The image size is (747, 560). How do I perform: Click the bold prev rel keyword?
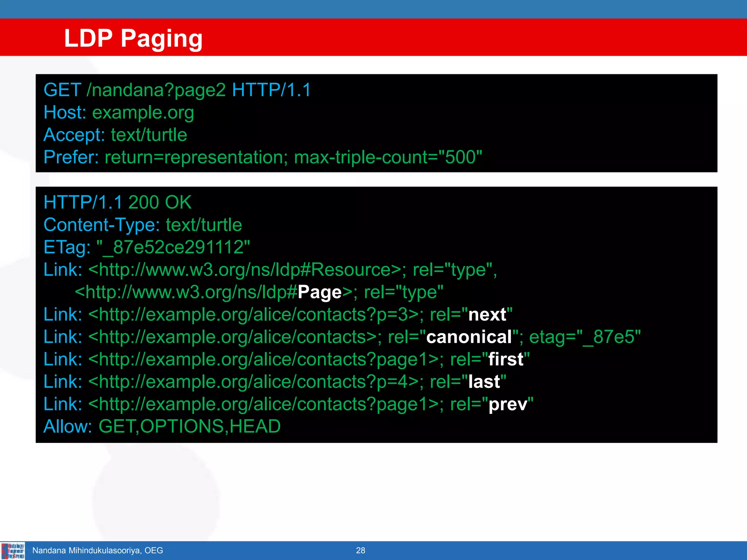coord(508,404)
